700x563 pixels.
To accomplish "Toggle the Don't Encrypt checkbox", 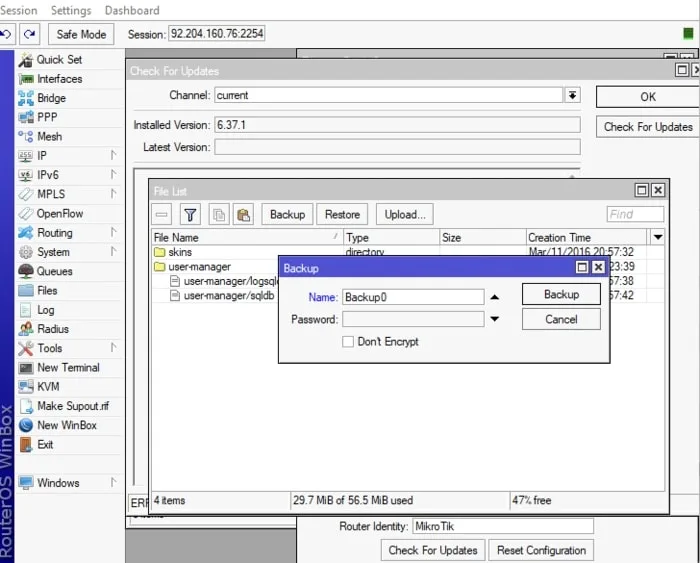I will click(348, 342).
